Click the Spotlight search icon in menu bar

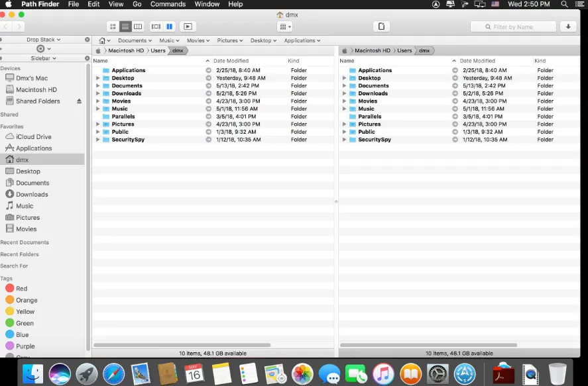pos(564,4)
